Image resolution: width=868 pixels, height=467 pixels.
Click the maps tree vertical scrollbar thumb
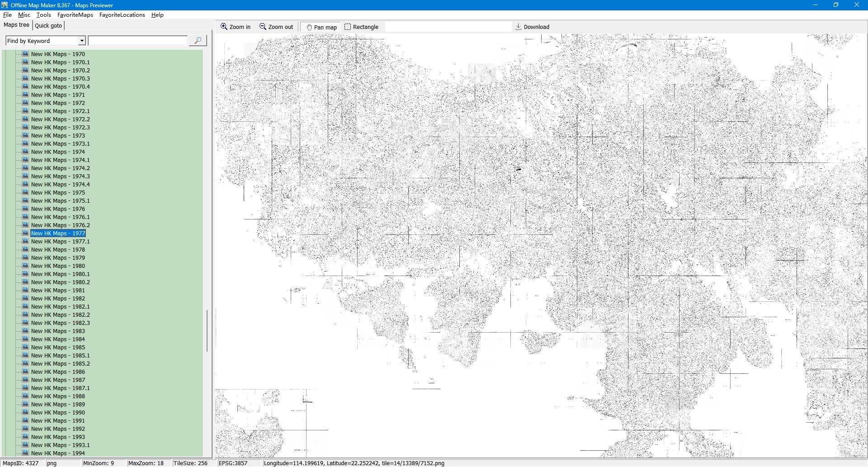[207, 330]
